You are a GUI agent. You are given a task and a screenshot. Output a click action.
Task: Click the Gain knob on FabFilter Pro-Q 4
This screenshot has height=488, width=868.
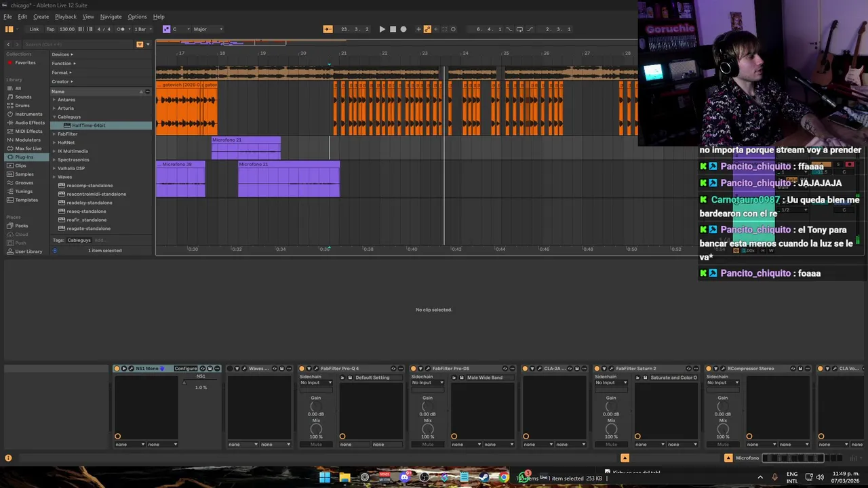click(316, 406)
